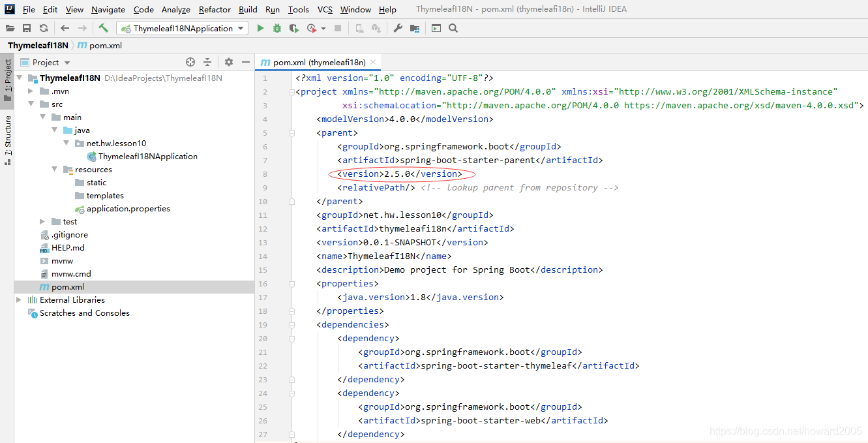Start debugging with the bug icon

[277, 28]
